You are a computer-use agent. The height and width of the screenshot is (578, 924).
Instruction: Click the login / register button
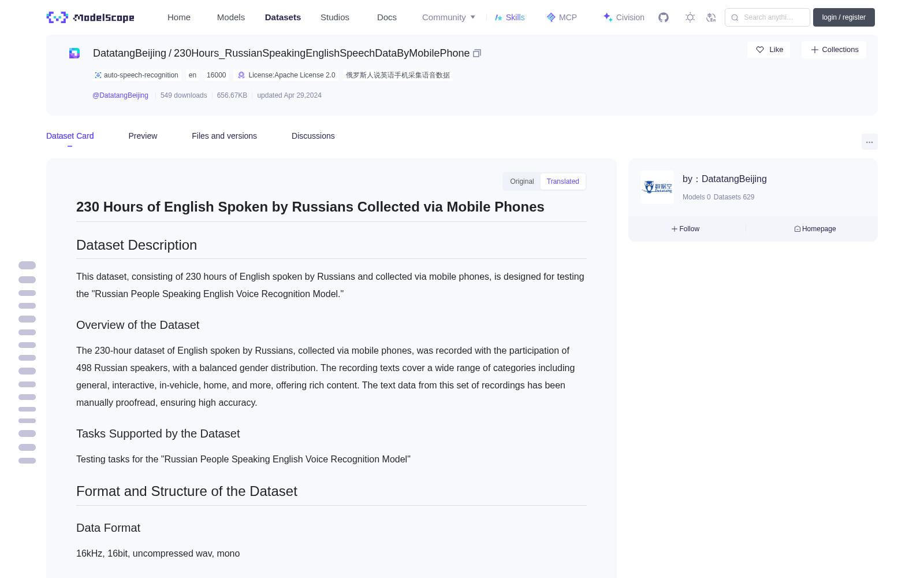(844, 17)
